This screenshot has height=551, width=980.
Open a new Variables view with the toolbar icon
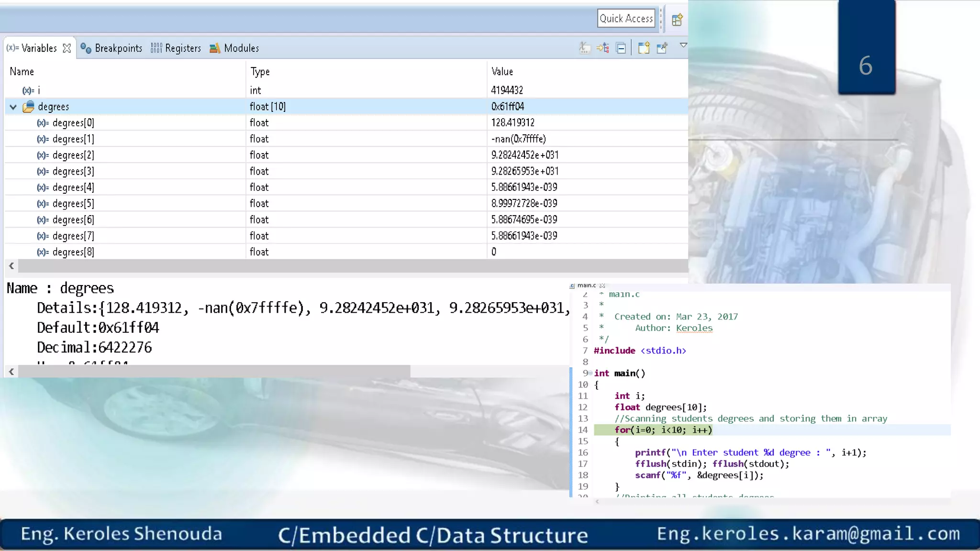[x=644, y=48]
